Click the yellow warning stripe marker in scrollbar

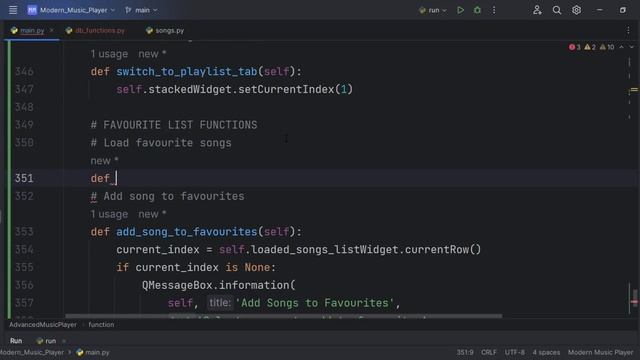coord(634,90)
